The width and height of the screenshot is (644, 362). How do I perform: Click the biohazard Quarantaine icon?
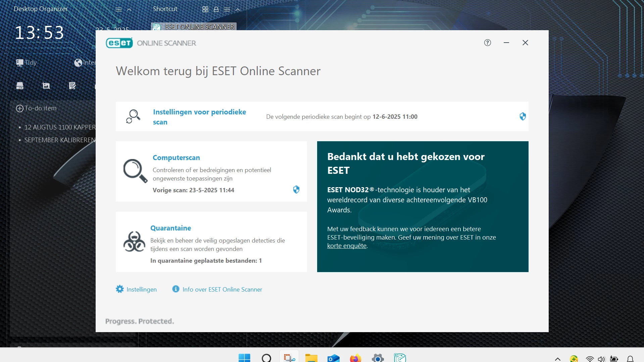tap(134, 241)
